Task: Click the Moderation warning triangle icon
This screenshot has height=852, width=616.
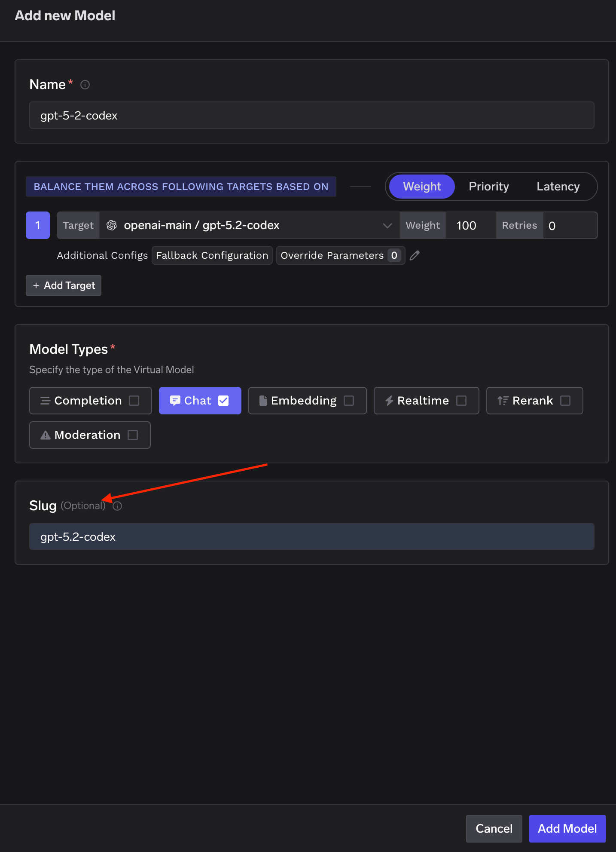Action: coord(46,435)
